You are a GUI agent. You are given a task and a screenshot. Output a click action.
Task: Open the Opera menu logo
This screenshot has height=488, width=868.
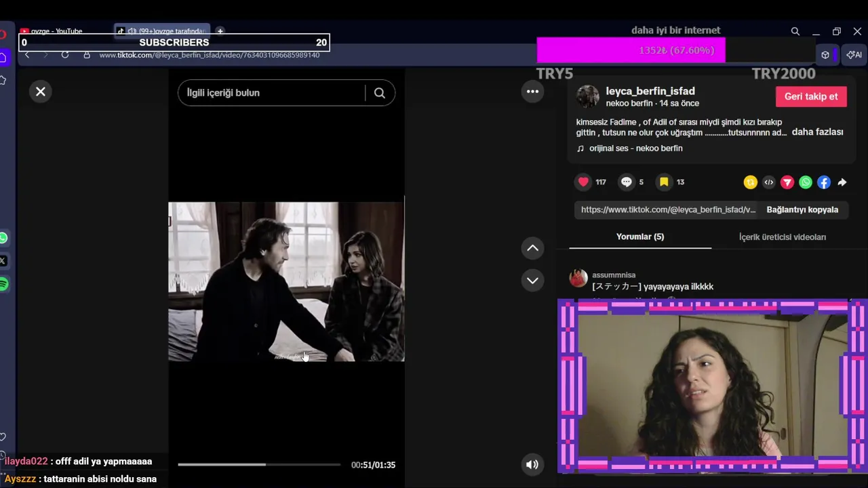(x=3, y=35)
